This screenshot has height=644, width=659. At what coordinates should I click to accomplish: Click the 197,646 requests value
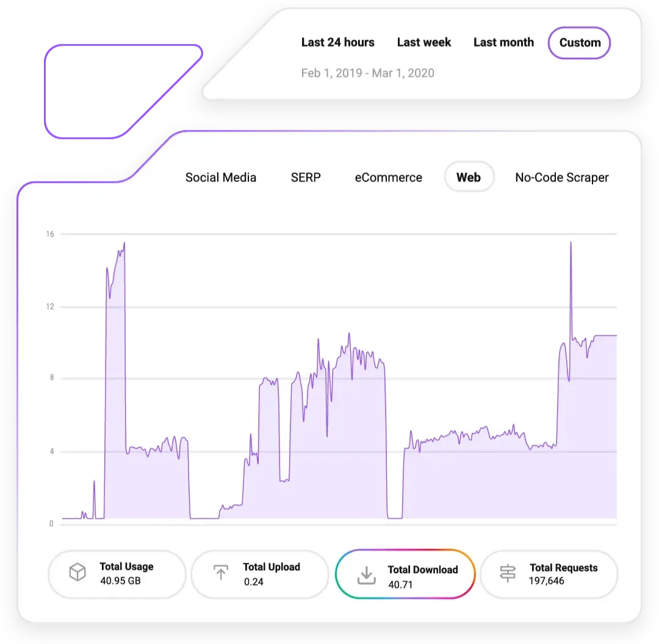(x=547, y=581)
